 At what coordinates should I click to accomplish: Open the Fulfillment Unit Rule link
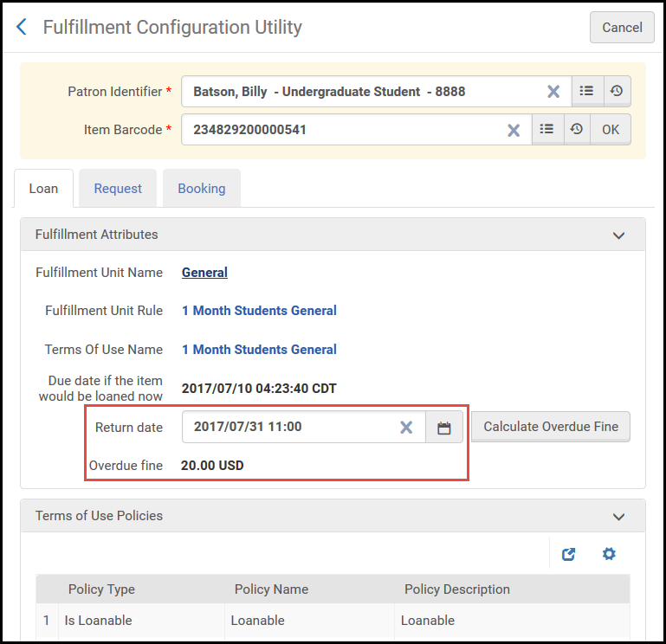(259, 311)
